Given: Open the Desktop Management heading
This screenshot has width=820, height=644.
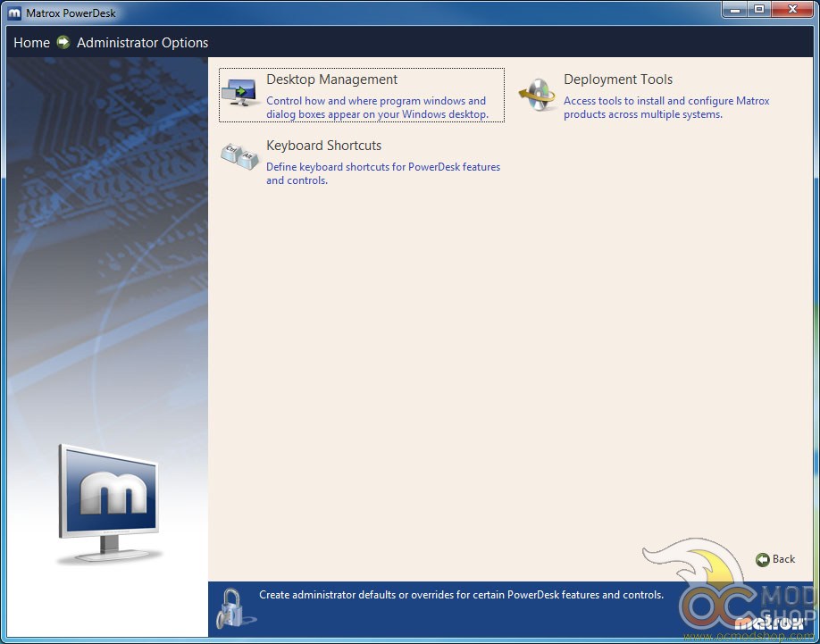Looking at the screenshot, I should 332,79.
